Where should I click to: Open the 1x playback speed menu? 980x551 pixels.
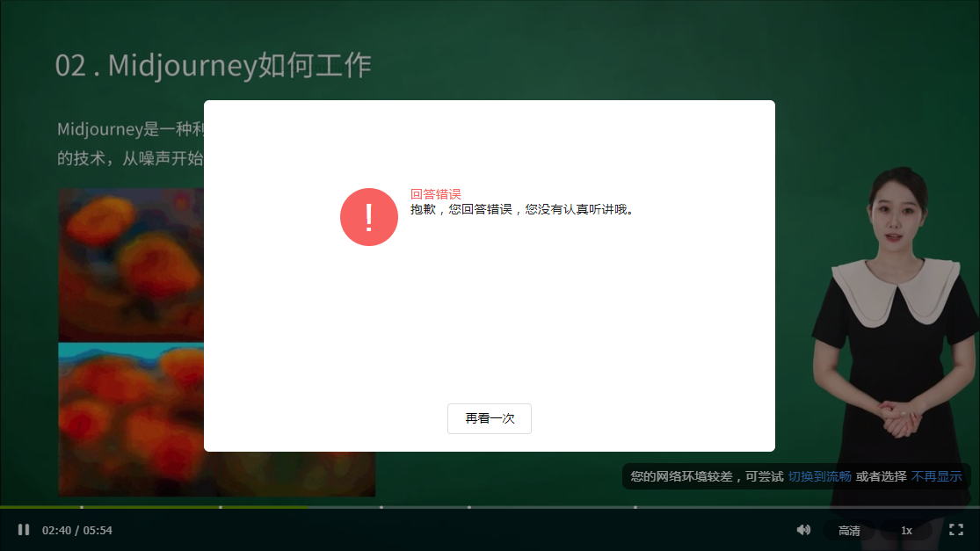[x=907, y=530]
